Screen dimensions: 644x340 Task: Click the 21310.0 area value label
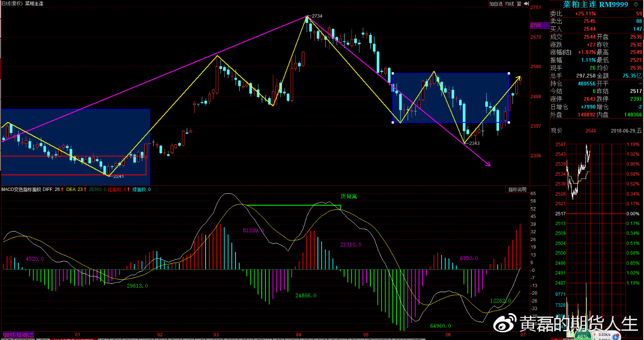coord(351,245)
